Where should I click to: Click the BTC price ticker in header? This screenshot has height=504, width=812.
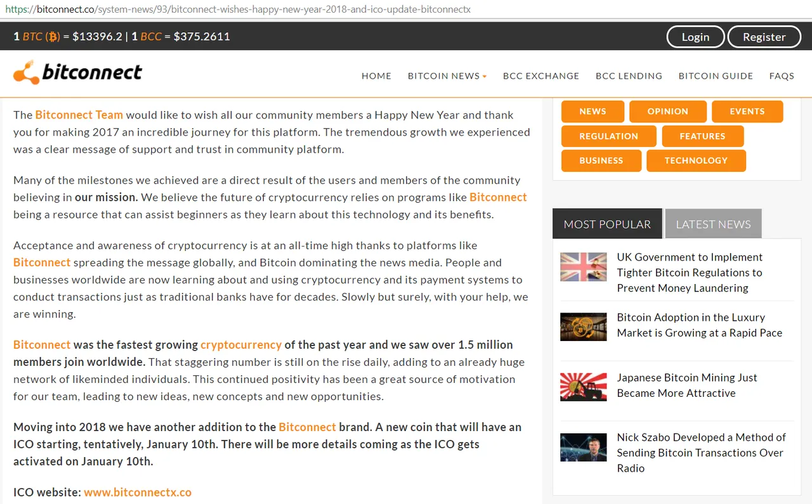[x=68, y=37]
